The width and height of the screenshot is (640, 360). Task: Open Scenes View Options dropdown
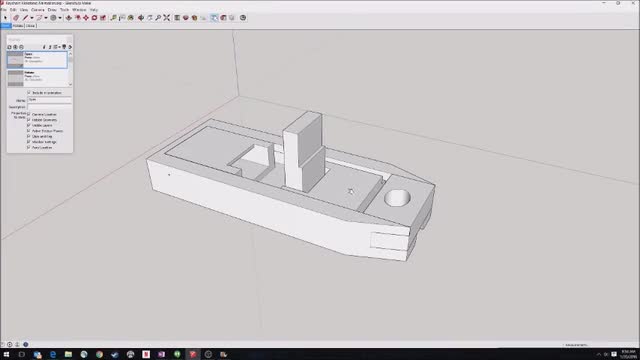[x=56, y=47]
